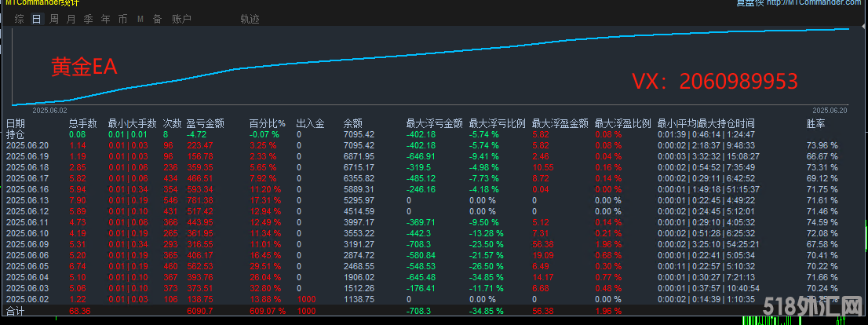Open the 备 notes tab
Viewport: 868px width, 325px height.
click(157, 20)
